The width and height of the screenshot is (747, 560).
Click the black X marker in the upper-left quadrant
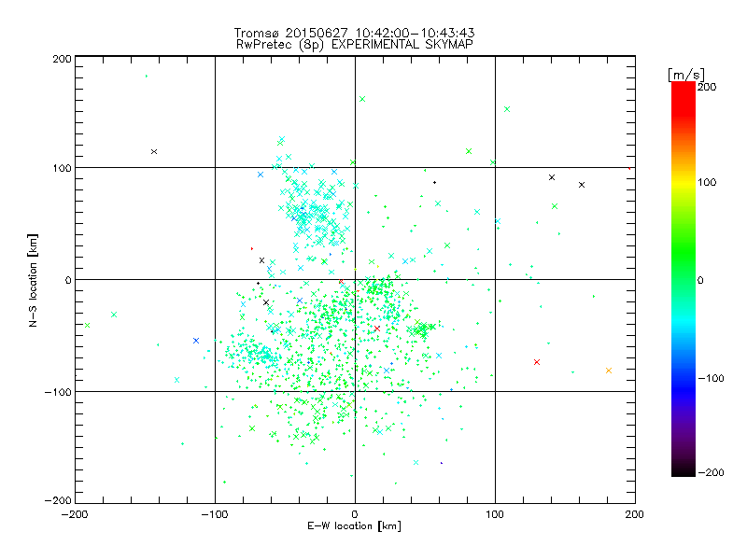click(154, 152)
